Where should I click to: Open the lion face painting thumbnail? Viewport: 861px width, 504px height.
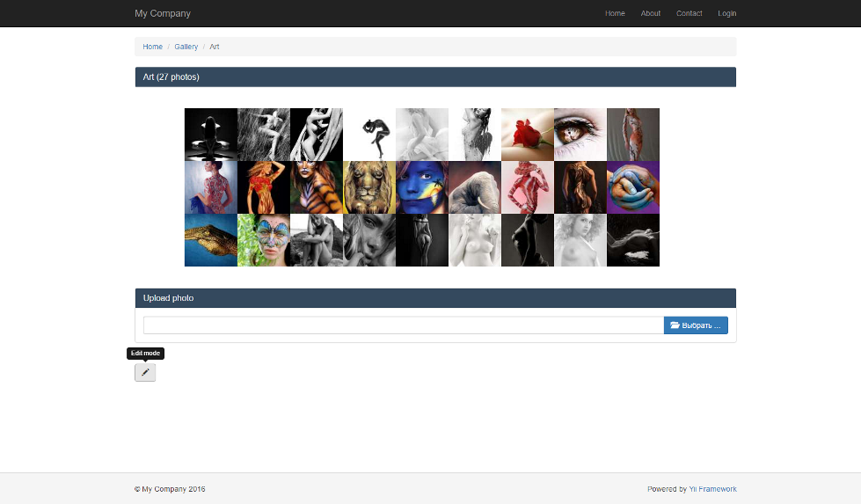click(369, 187)
